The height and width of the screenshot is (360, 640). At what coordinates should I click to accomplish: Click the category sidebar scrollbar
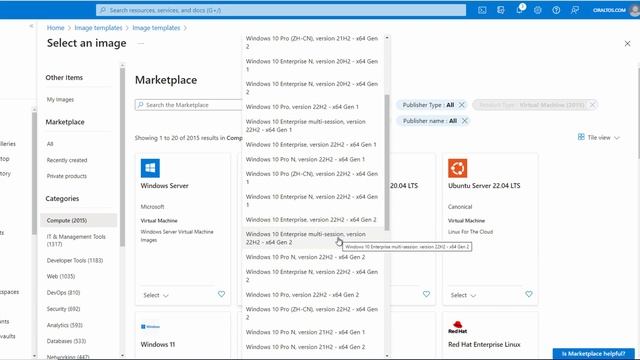click(122, 157)
